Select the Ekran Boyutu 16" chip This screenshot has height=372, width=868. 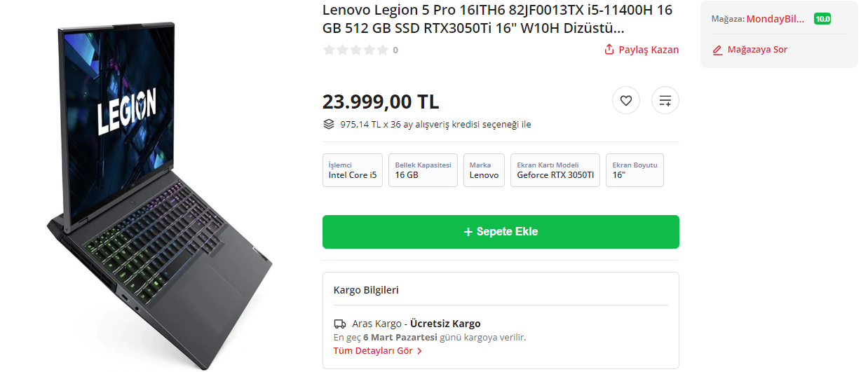635,170
